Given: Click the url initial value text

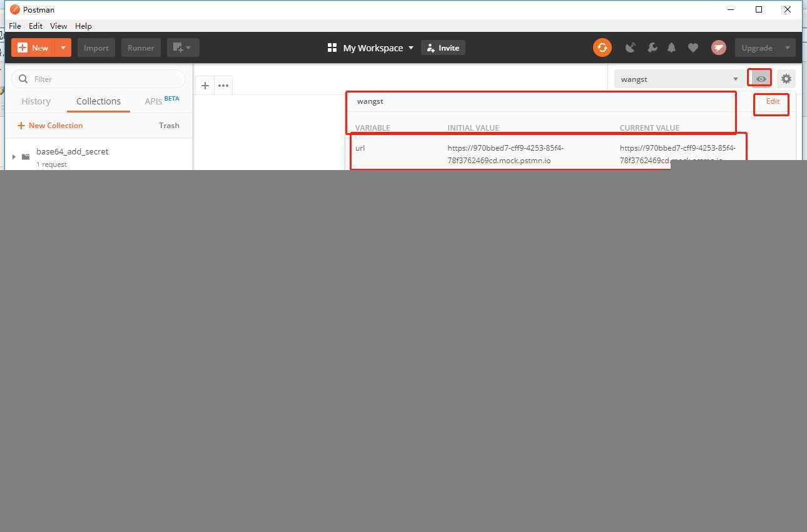Looking at the screenshot, I should (x=505, y=154).
